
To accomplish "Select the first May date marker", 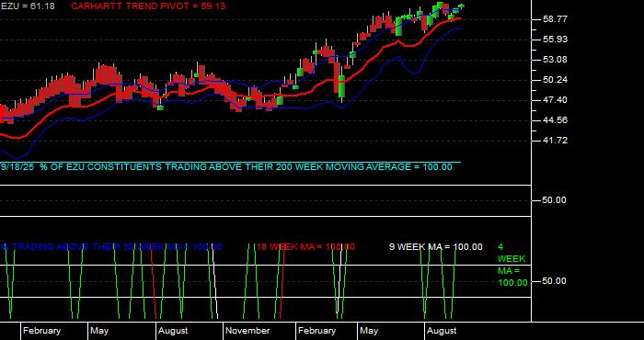I will tap(99, 331).
